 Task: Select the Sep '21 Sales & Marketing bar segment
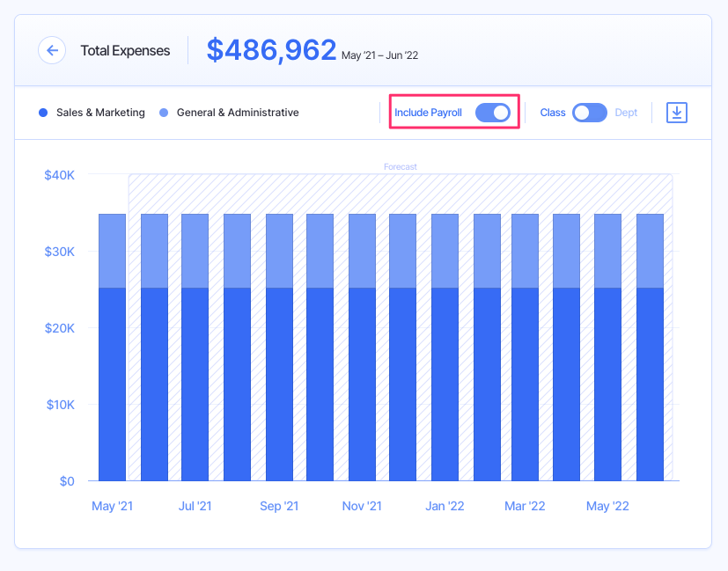[279, 384]
